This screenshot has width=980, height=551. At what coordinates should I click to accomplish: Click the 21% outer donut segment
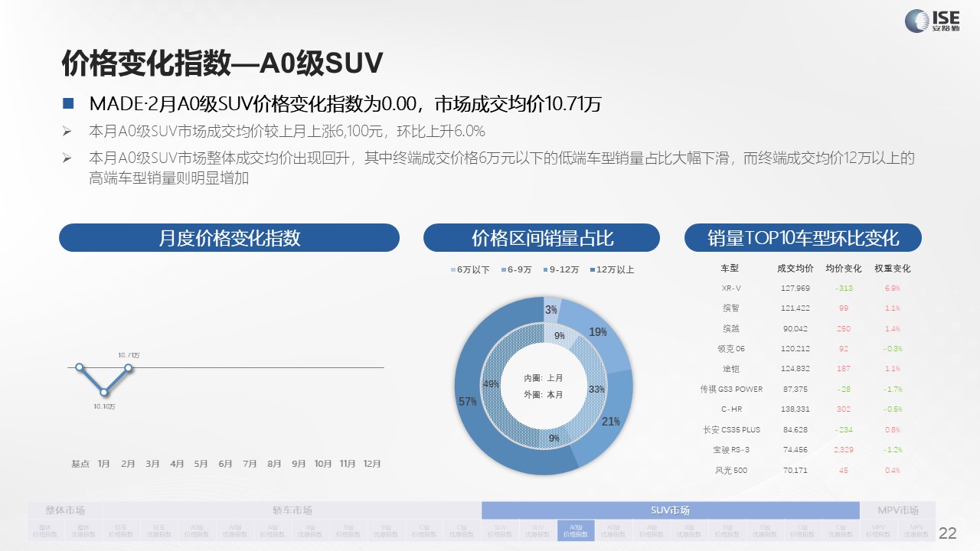pyautogui.click(x=610, y=421)
